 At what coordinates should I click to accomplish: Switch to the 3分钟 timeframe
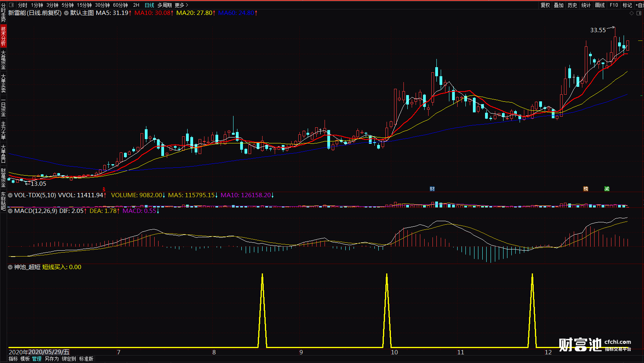pos(52,5)
